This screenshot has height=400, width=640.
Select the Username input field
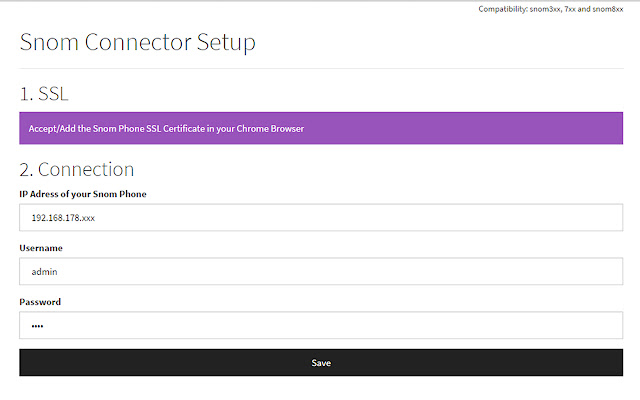[321, 271]
